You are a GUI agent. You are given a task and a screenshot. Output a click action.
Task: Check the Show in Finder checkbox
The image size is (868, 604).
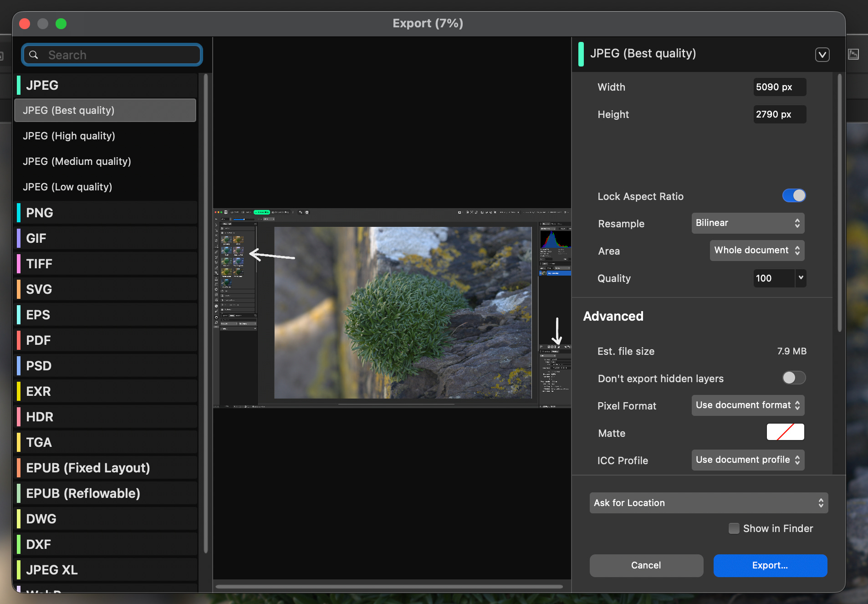[x=734, y=528]
